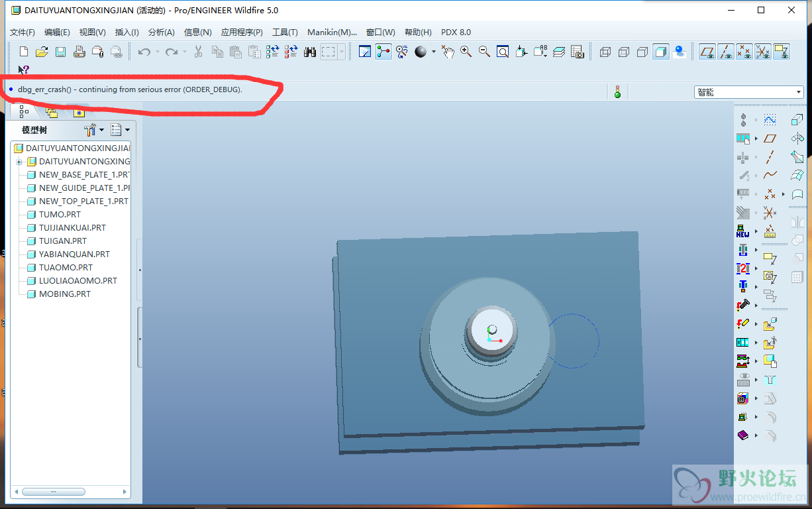Select NEW_BASE_PLATE_1.PRT in model tree
Viewport: 812px width, 509px height.
[x=78, y=175]
